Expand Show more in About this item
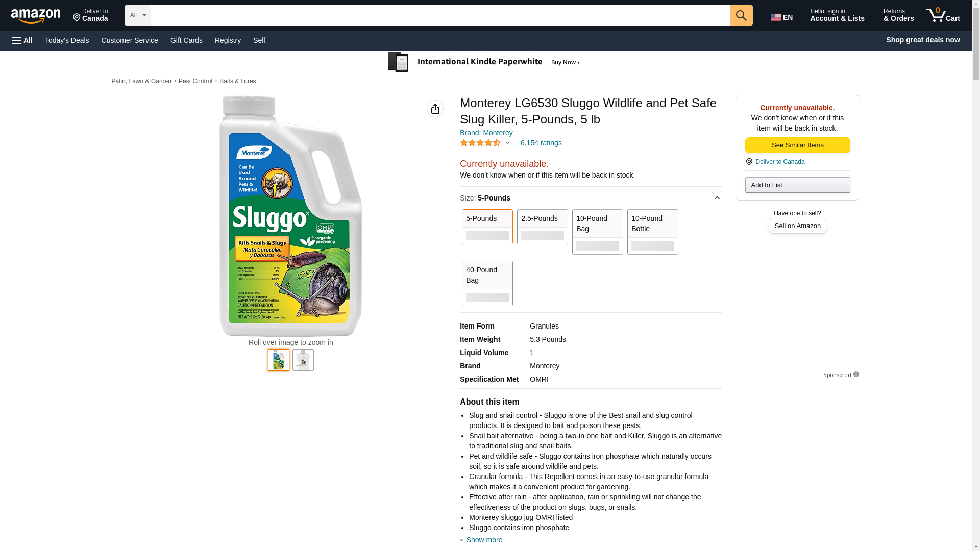The image size is (980, 551). (483, 540)
